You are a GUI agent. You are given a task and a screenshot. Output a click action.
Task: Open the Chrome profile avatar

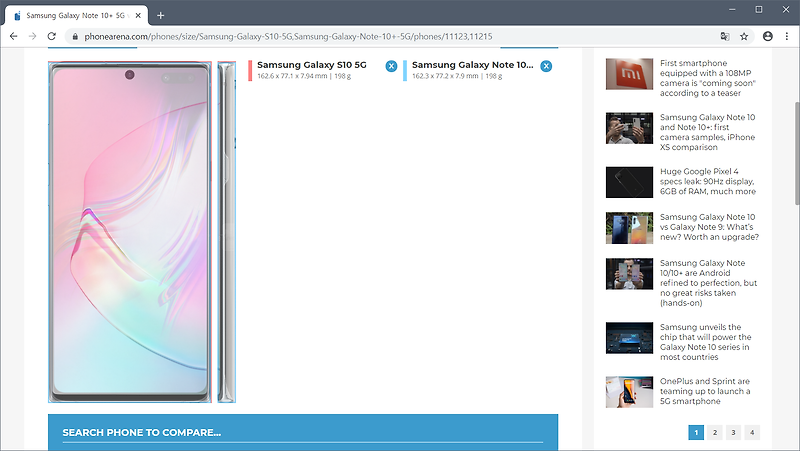click(x=768, y=36)
